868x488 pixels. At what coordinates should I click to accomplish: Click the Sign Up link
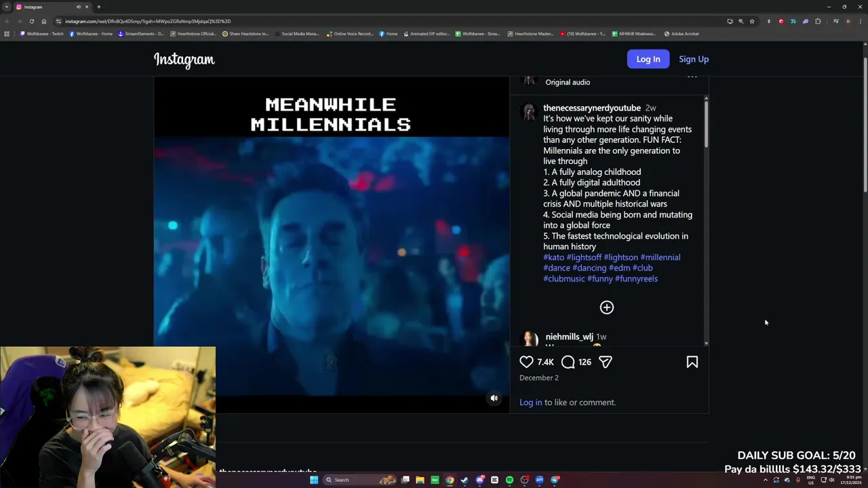694,59
